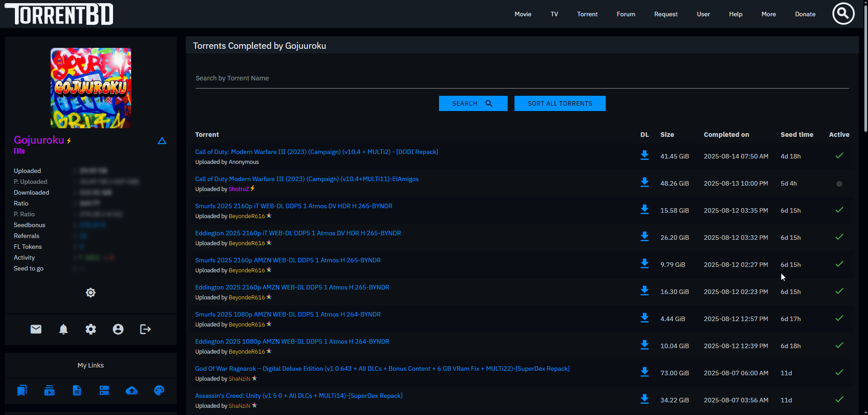
Task: Click the logout icon in sidebar
Action: tap(145, 329)
